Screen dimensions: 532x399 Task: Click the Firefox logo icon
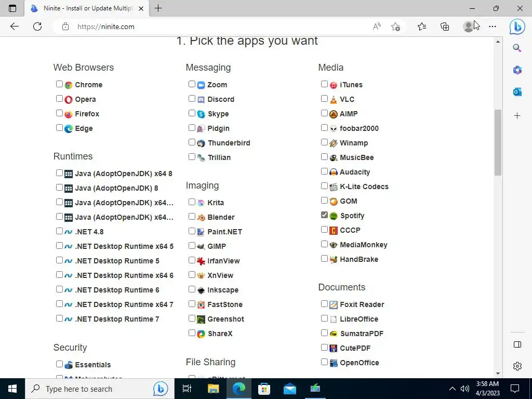click(69, 114)
